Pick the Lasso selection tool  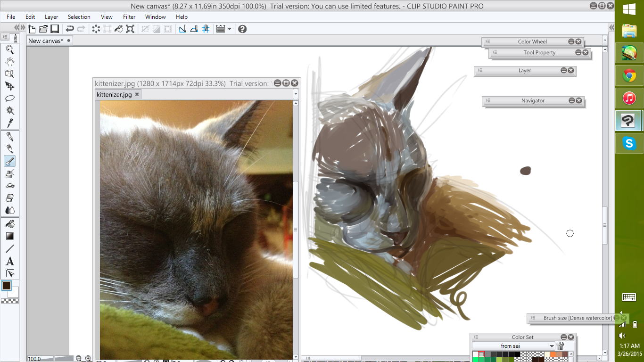point(9,99)
